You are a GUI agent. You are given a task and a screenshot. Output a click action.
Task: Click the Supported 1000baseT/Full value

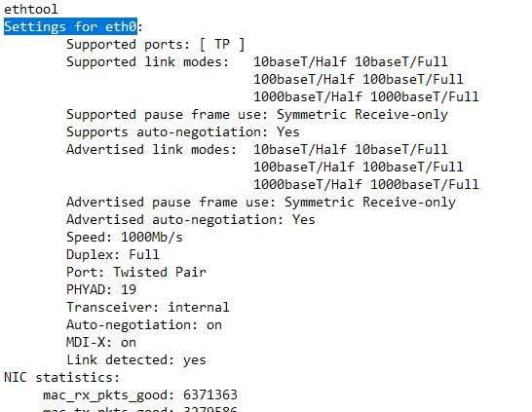425,96
